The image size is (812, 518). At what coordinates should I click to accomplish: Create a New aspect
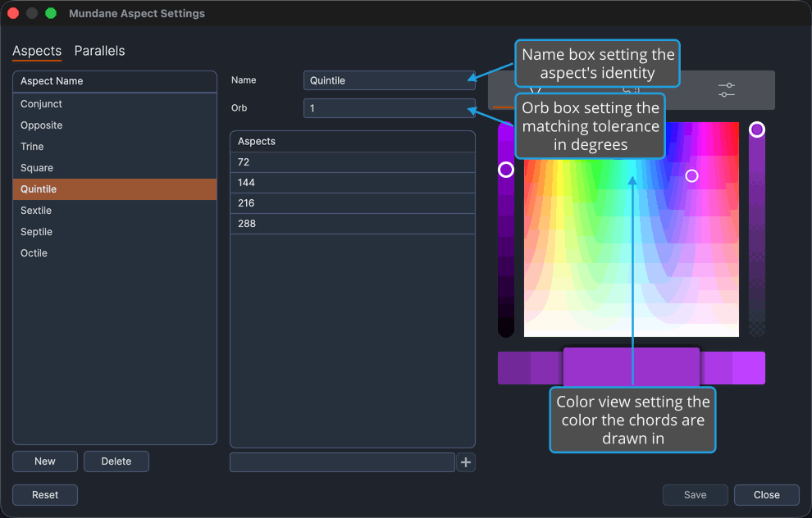tap(45, 461)
